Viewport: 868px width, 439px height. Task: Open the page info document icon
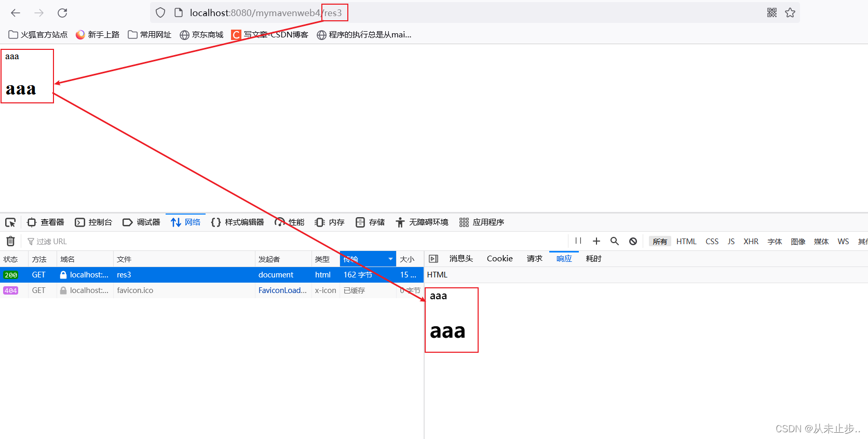[179, 13]
